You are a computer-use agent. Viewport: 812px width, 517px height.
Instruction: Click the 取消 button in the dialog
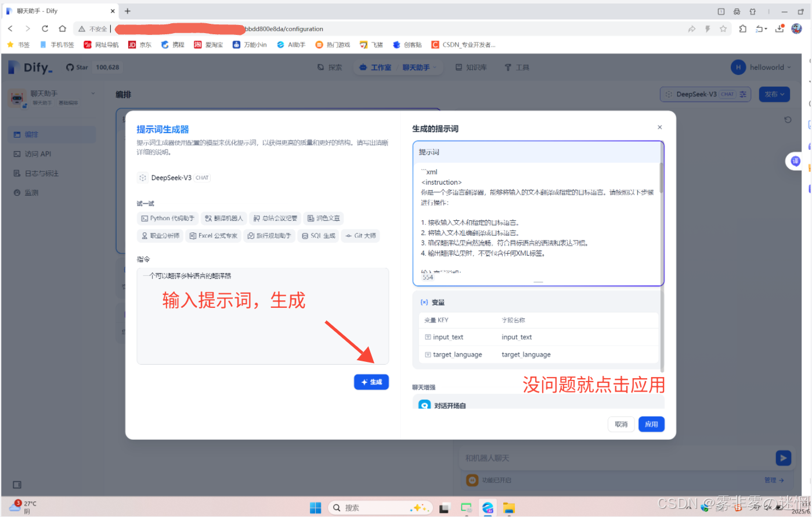[x=621, y=424]
